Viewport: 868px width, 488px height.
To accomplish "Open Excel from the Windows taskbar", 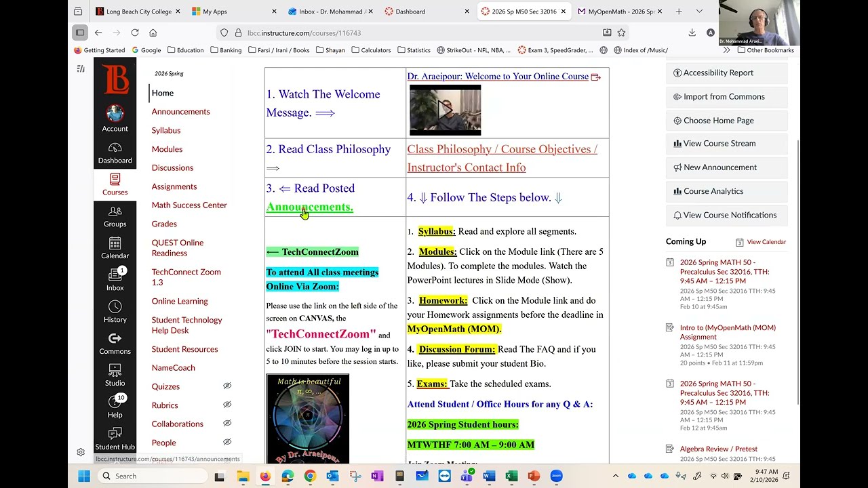I will [512, 476].
